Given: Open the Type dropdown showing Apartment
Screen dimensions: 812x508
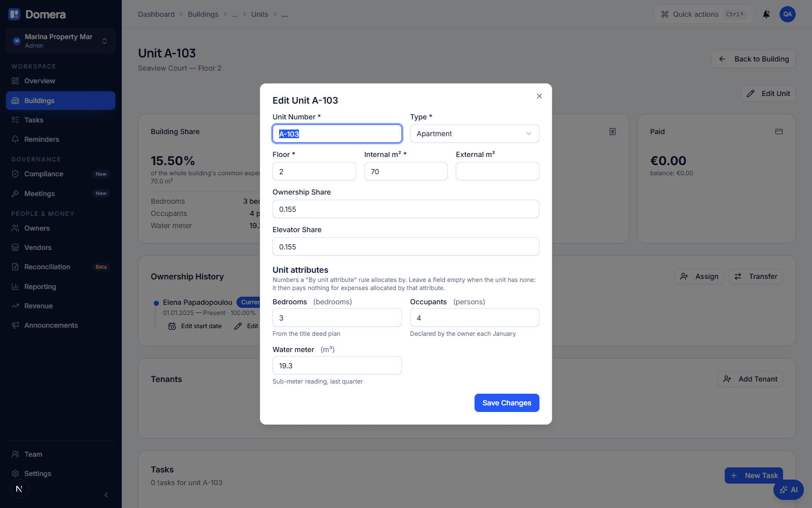Looking at the screenshot, I should tap(475, 134).
